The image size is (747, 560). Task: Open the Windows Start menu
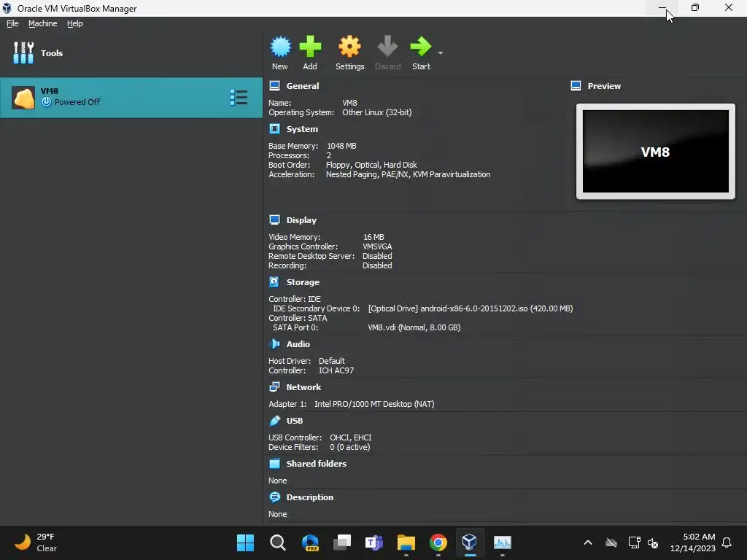(245, 542)
